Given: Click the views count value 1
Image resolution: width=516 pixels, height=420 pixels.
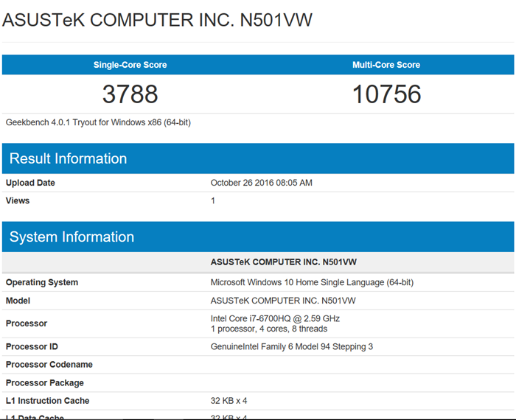Looking at the screenshot, I should point(213,200).
